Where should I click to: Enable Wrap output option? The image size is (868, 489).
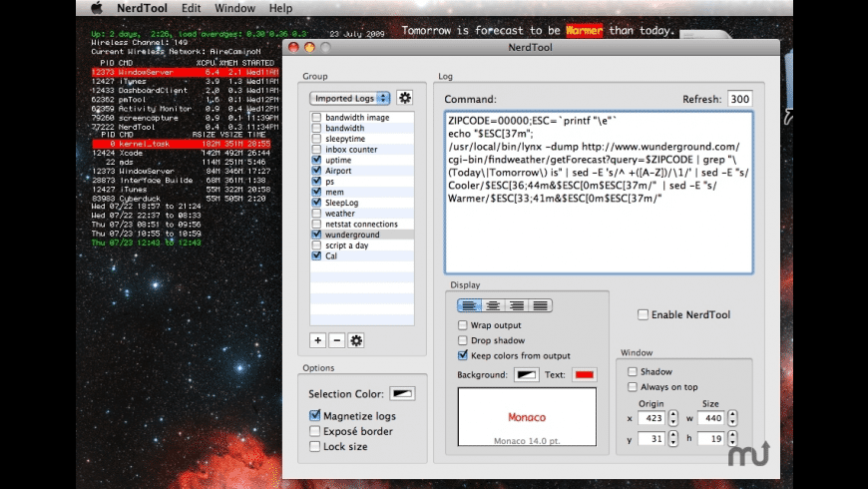[x=463, y=325]
